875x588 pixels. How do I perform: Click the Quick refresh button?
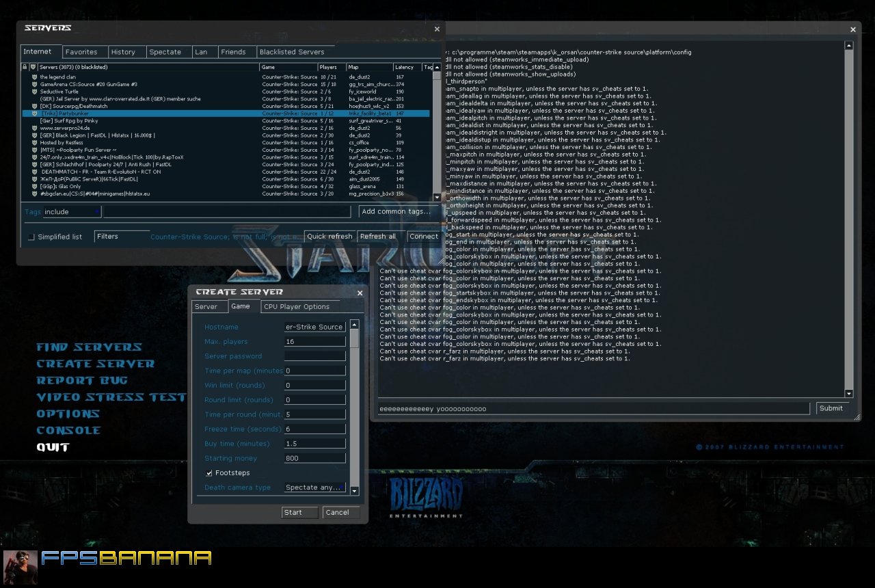(x=329, y=236)
